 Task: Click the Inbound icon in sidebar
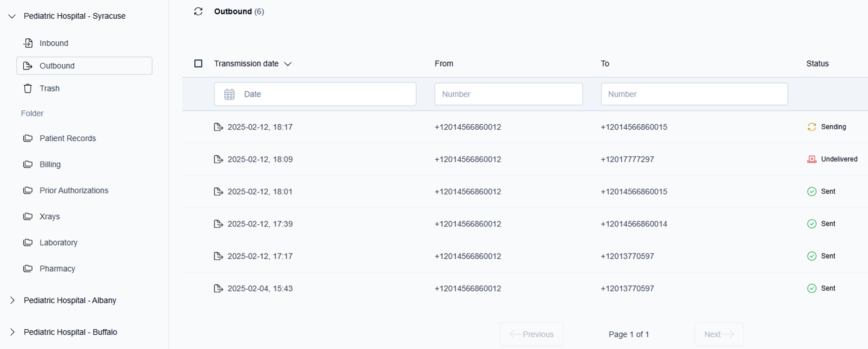pos(28,43)
